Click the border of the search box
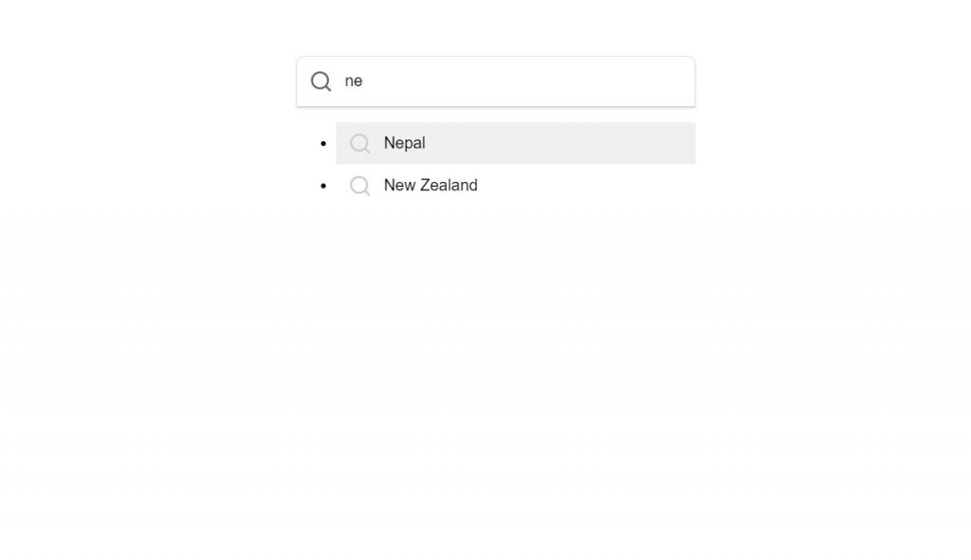The image size is (971, 560). click(x=495, y=57)
